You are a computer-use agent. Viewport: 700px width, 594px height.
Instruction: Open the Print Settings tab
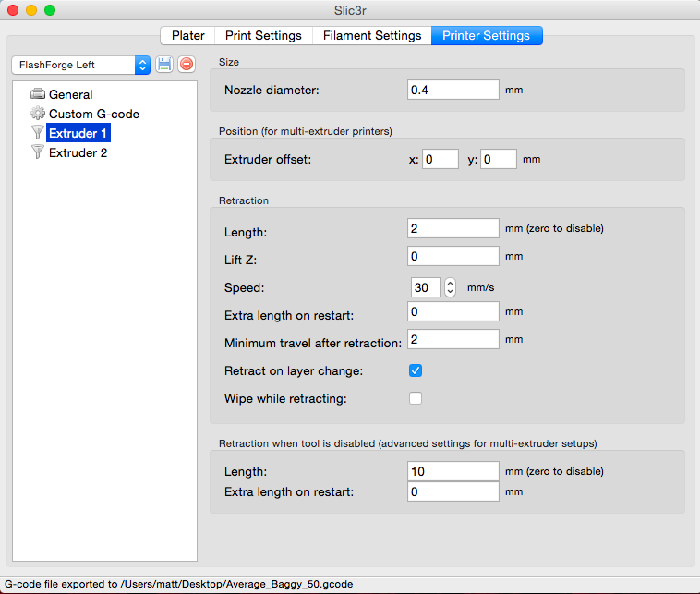click(263, 36)
